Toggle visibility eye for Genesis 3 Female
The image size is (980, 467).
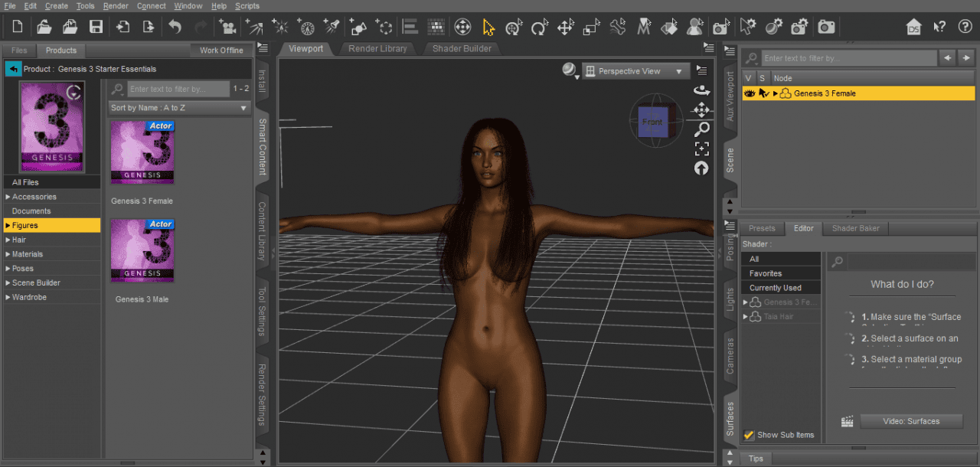click(x=749, y=93)
